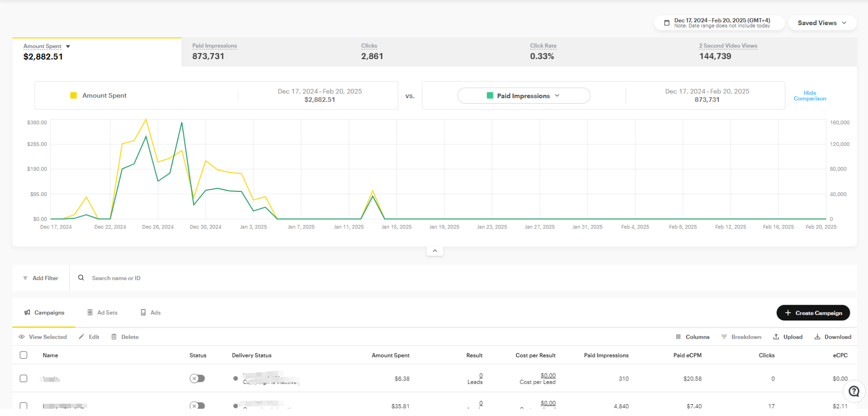Toggle status switch of first campaign row
This screenshot has width=868, height=416.
click(197, 378)
